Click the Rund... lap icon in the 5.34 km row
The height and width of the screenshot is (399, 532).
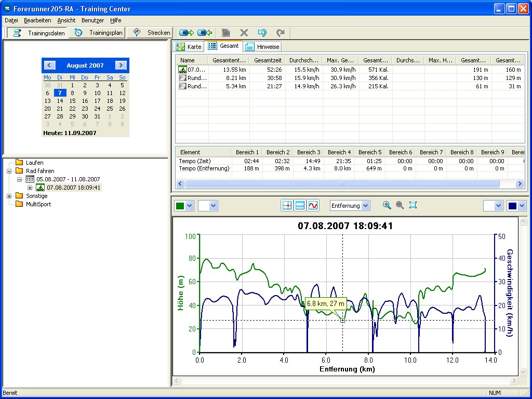tap(182, 86)
